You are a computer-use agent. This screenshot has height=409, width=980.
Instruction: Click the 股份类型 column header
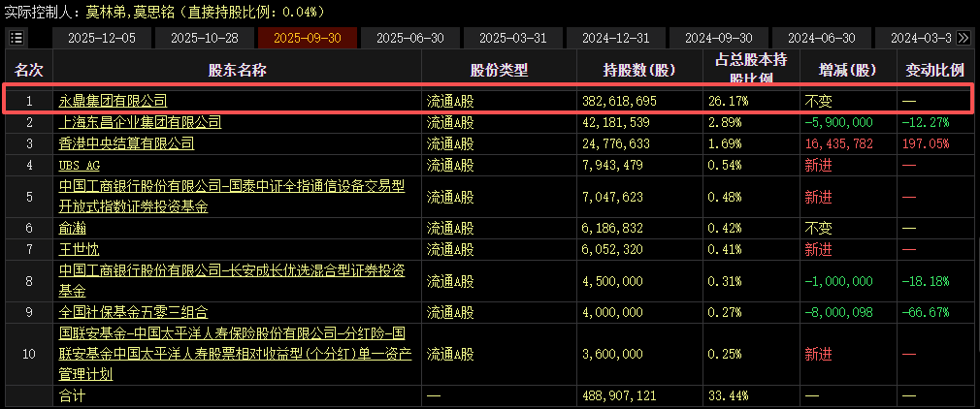coord(500,70)
